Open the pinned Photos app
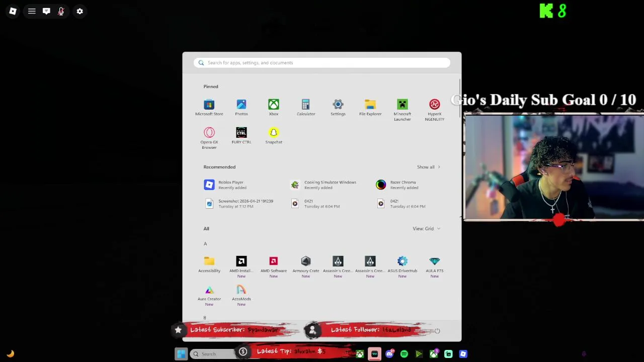The width and height of the screenshot is (644, 362). [x=242, y=108]
